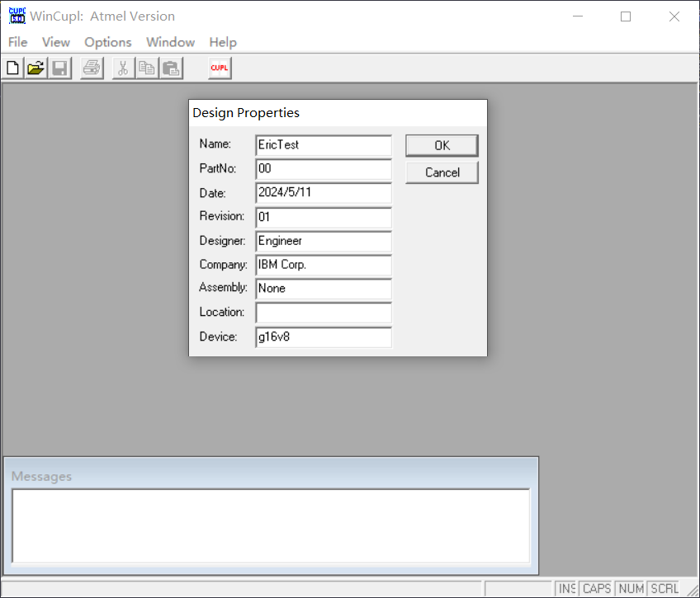The height and width of the screenshot is (598, 700).
Task: Click the empty Location field
Action: (324, 313)
